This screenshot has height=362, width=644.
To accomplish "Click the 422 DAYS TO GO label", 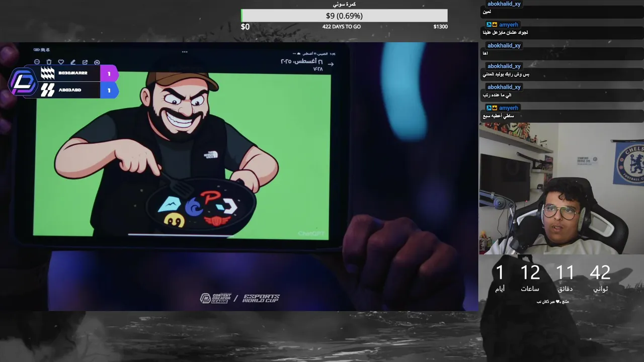I will pos(342,27).
